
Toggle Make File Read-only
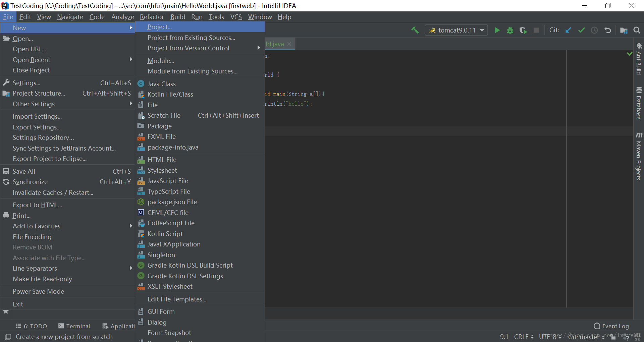(68, 279)
